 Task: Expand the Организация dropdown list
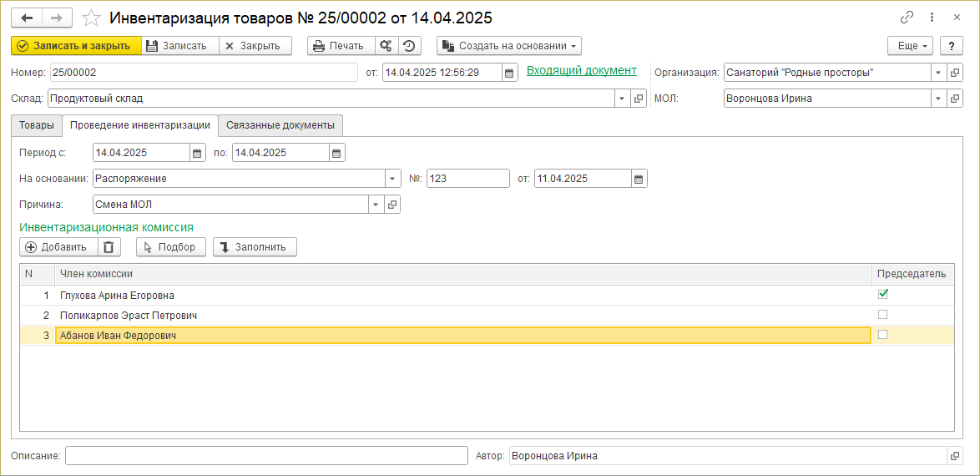click(x=938, y=73)
